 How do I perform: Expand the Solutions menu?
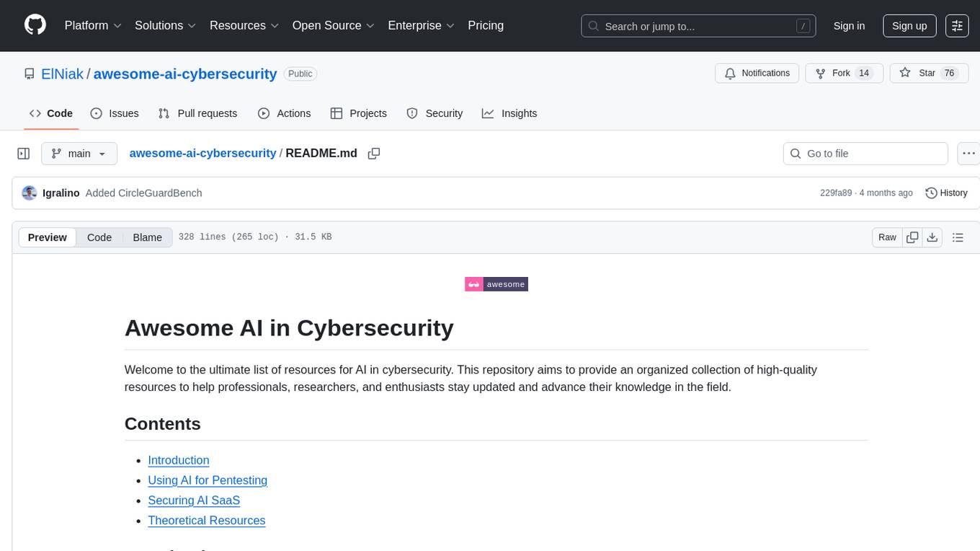click(165, 25)
